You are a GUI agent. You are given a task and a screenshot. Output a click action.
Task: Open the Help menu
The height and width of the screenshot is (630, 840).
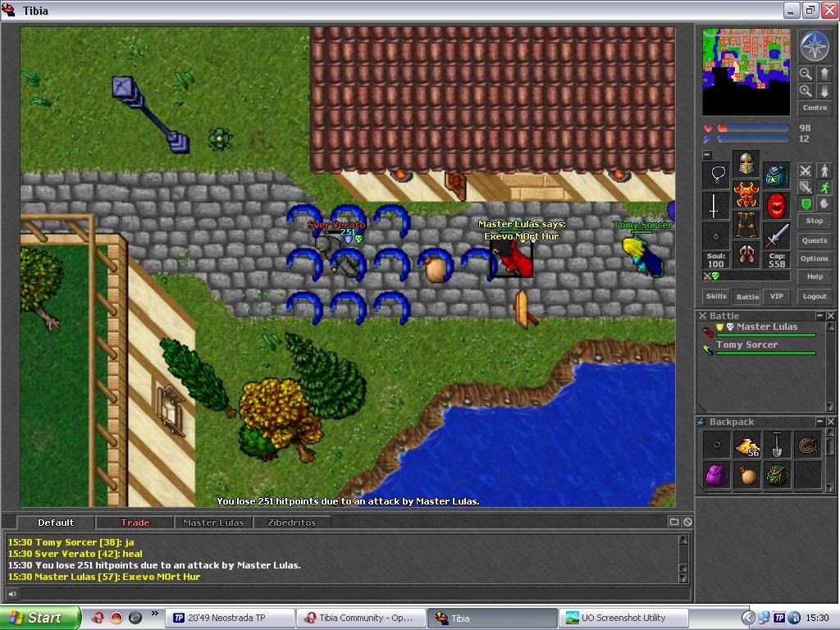coord(815,277)
